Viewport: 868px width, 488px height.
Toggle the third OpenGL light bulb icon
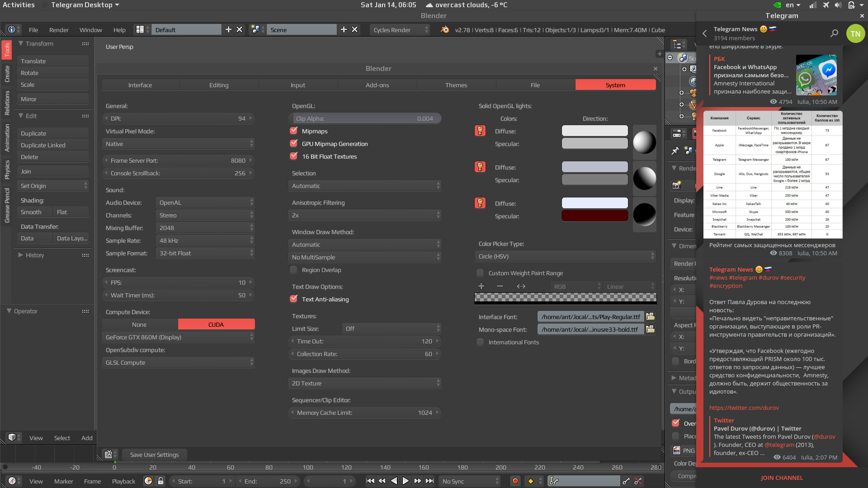click(480, 203)
